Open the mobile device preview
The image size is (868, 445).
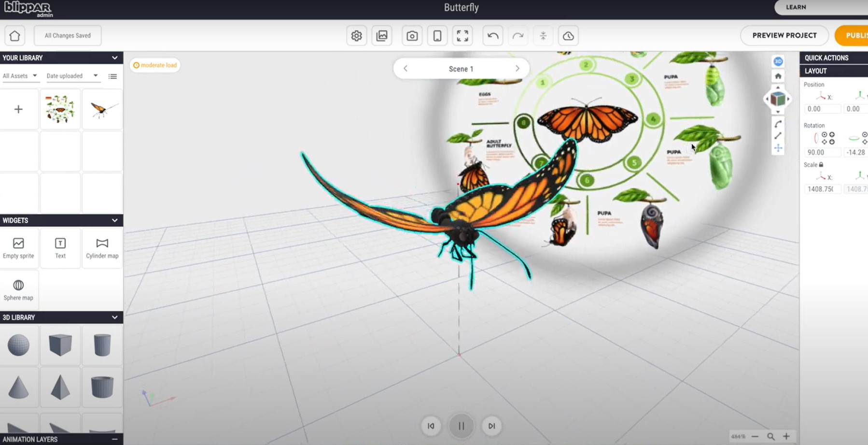pyautogui.click(x=437, y=35)
